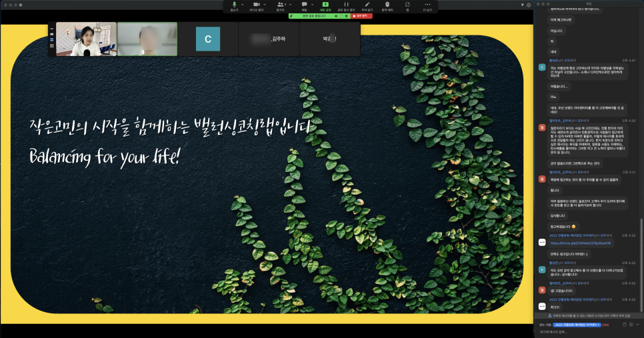Attach a file using chat file icon
Image resolution: width=644 pixels, height=338 pixels.
click(624, 325)
